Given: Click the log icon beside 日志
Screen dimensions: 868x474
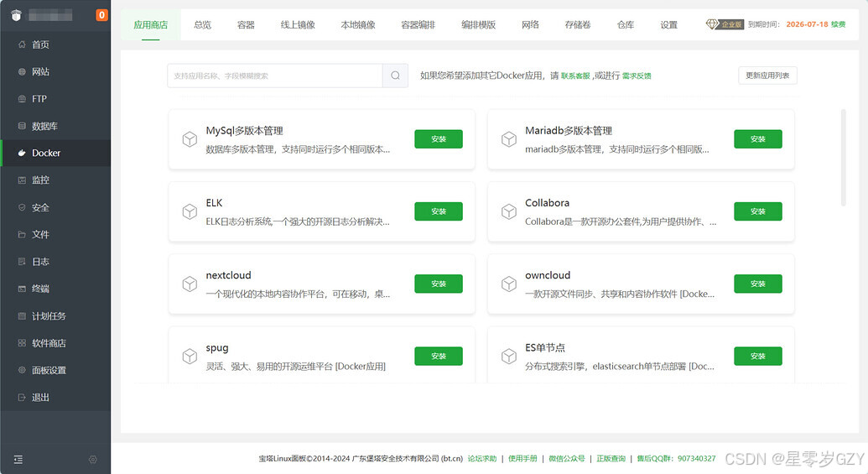Looking at the screenshot, I should click(22, 262).
